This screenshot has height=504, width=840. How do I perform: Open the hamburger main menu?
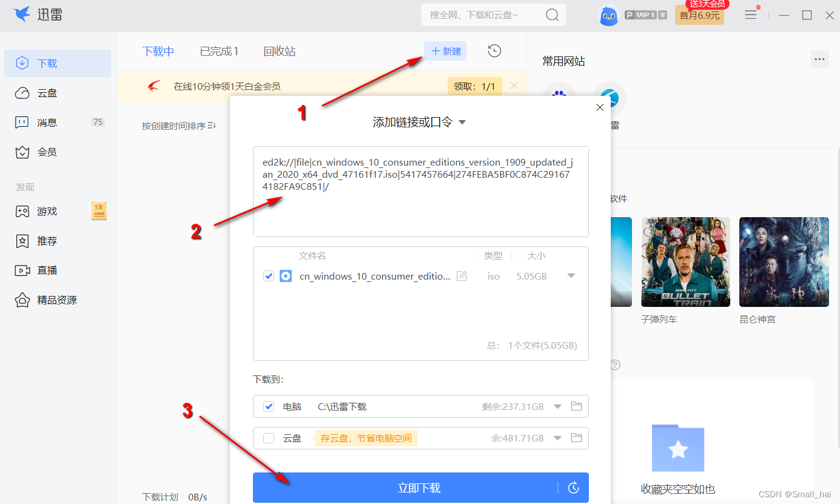click(x=751, y=15)
